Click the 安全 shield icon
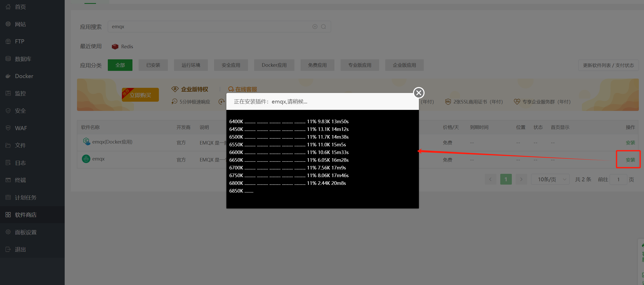The width and height of the screenshot is (644, 285). pyautogui.click(x=8, y=111)
